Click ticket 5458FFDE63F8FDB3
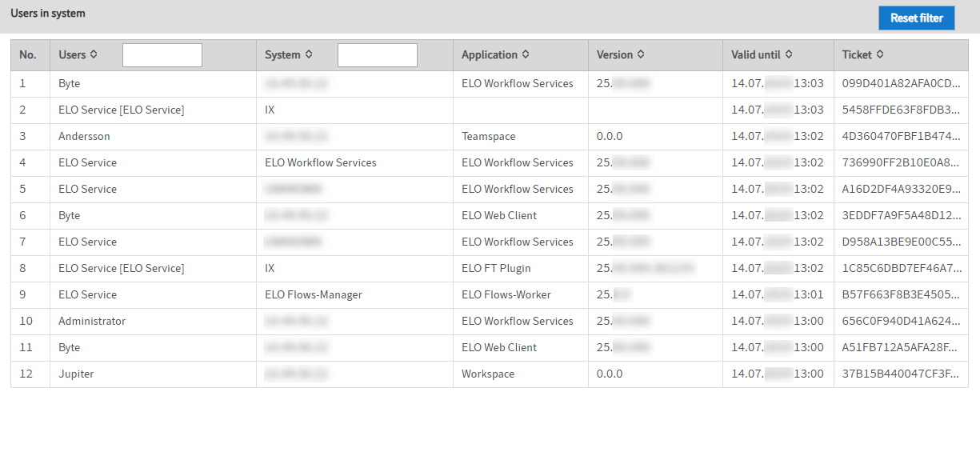The height and width of the screenshot is (476, 980). [x=902, y=110]
